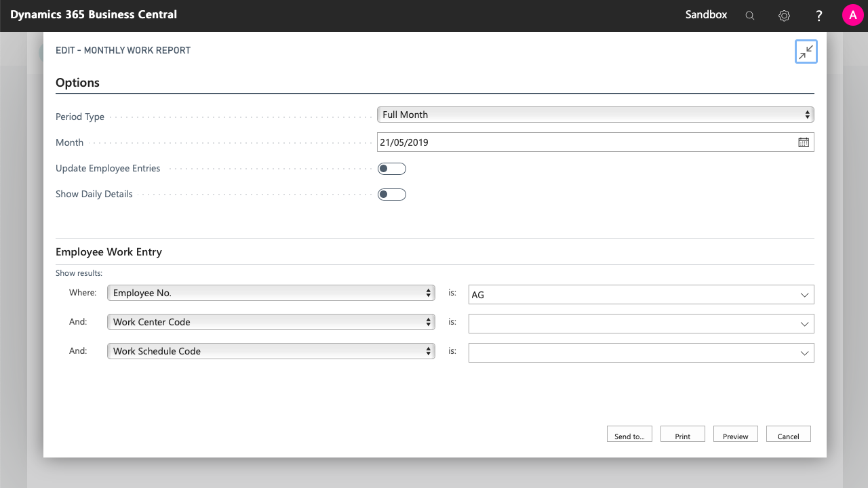Open the Work Schedule Code value dropdown
The height and width of the screenshot is (488, 868).
806,352
